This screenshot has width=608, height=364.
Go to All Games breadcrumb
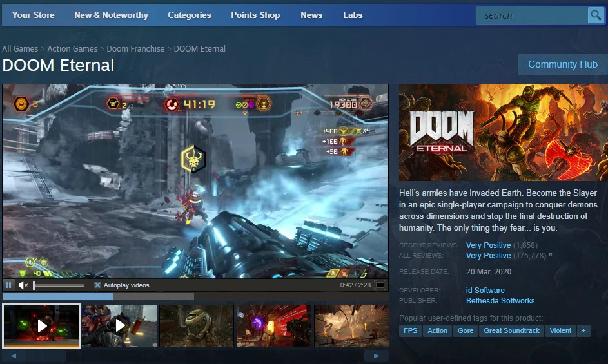20,49
